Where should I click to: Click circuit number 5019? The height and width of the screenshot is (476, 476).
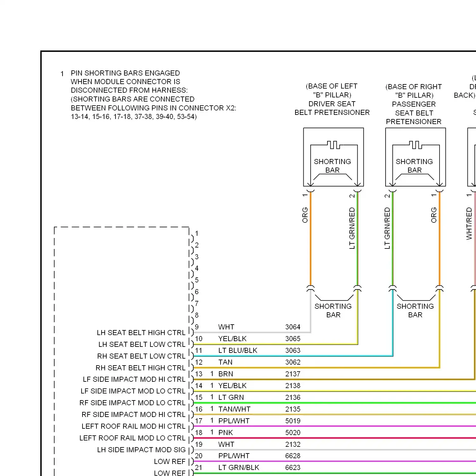click(x=293, y=421)
